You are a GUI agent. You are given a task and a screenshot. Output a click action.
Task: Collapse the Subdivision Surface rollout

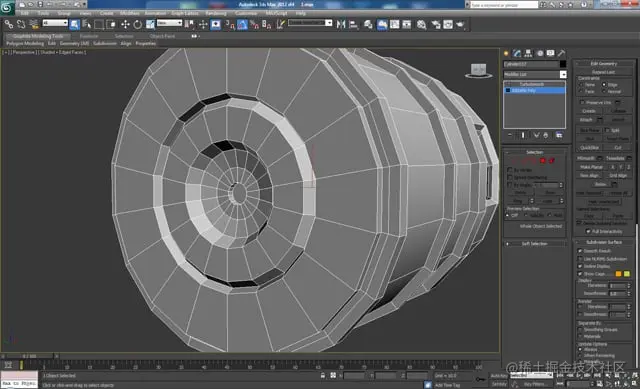[x=604, y=242]
